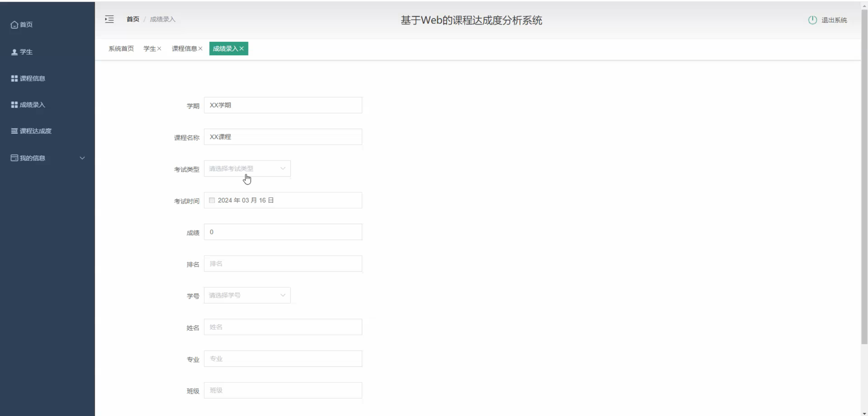
Task: Click into the 成绩 score input field
Action: point(283,232)
